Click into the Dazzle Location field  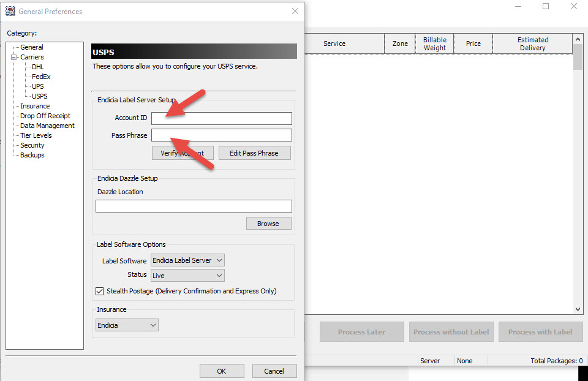(194, 206)
